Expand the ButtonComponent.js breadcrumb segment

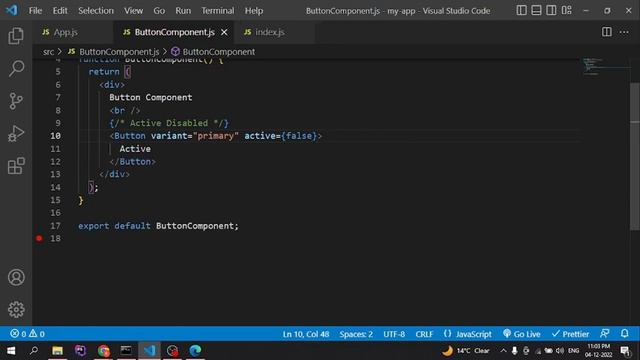pyautogui.click(x=114, y=52)
